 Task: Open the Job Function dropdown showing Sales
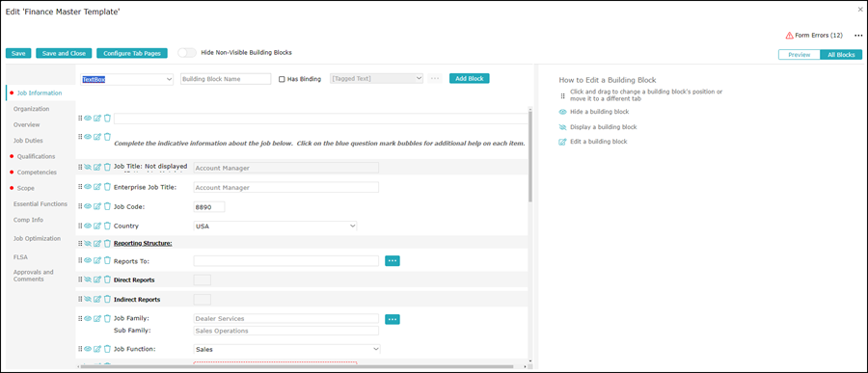[x=286, y=349]
